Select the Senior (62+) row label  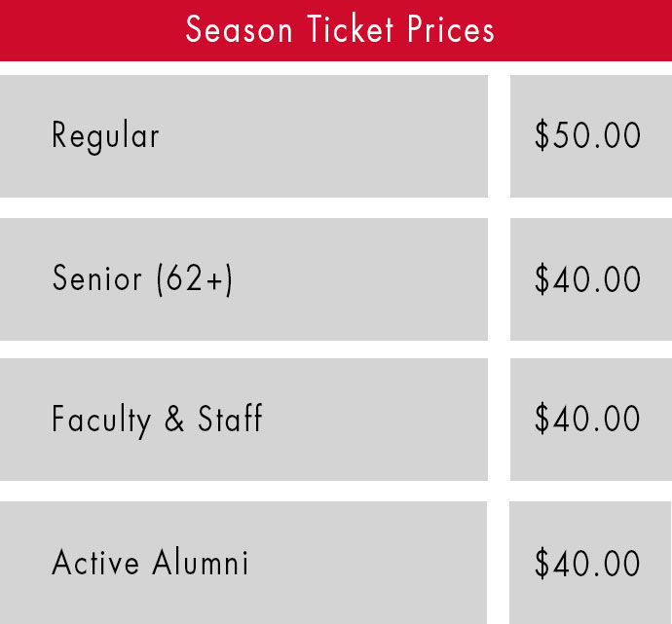coord(243,279)
